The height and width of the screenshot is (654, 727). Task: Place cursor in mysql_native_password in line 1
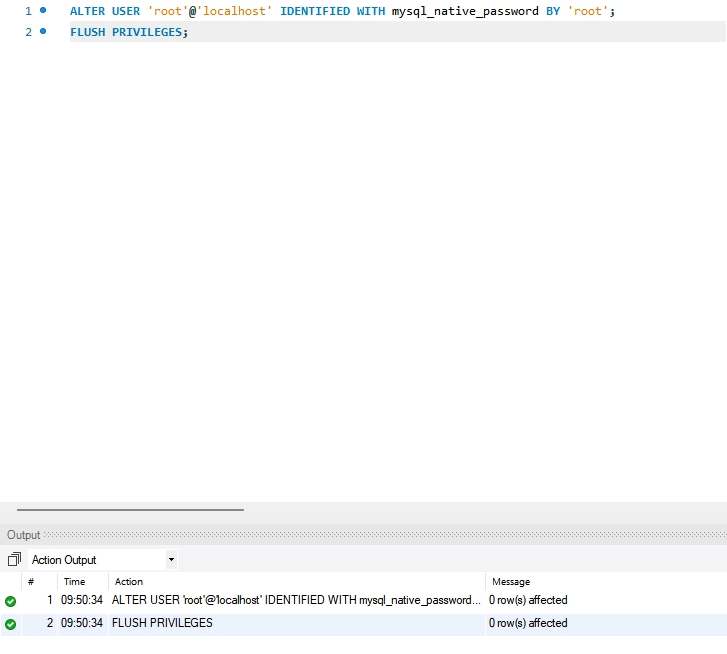tap(465, 11)
